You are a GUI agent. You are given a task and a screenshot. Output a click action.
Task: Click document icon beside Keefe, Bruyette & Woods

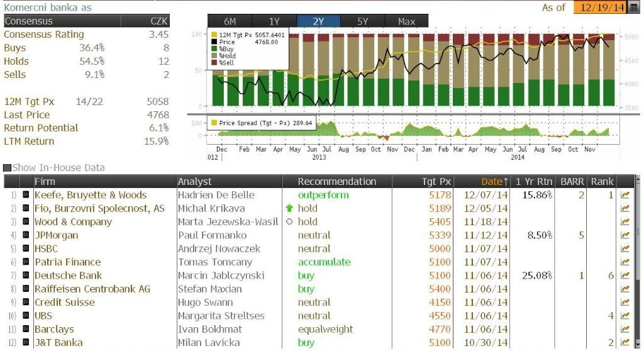pyautogui.click(x=26, y=194)
